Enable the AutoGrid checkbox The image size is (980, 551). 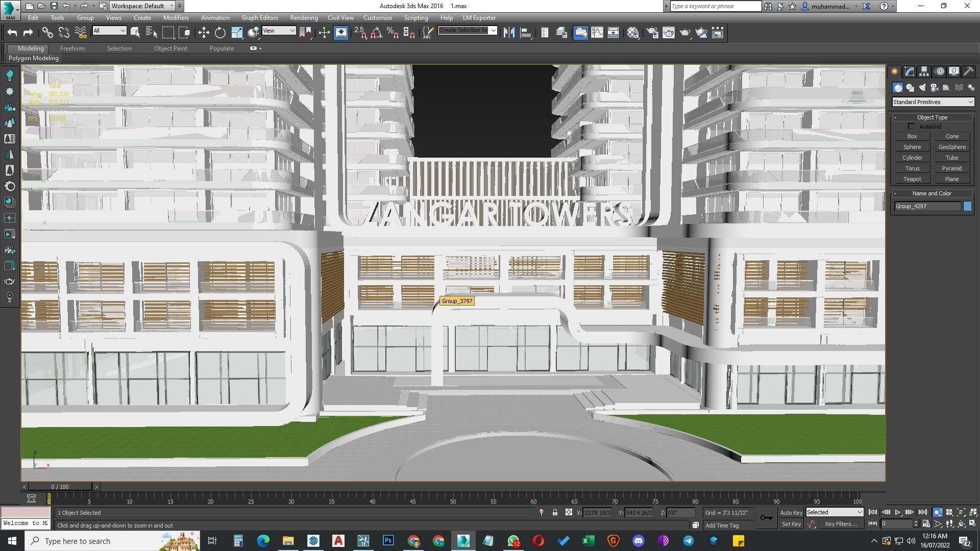click(x=912, y=127)
